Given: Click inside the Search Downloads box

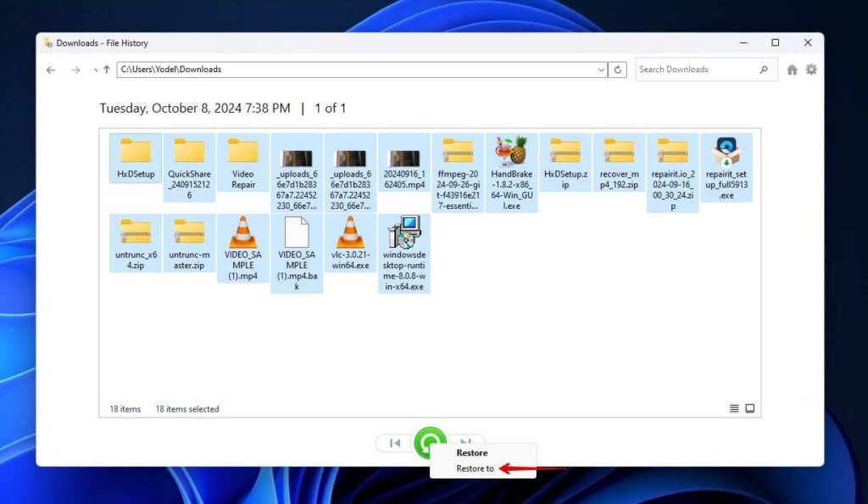Looking at the screenshot, I should tap(695, 69).
